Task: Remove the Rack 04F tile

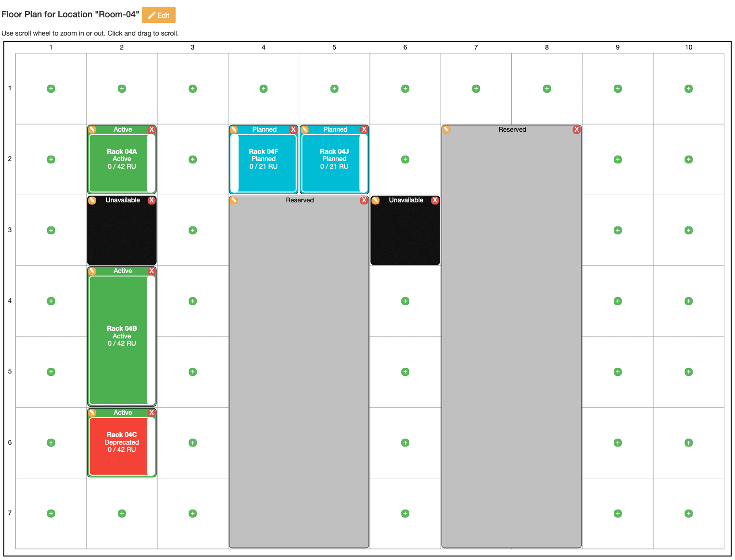Action: [x=293, y=130]
